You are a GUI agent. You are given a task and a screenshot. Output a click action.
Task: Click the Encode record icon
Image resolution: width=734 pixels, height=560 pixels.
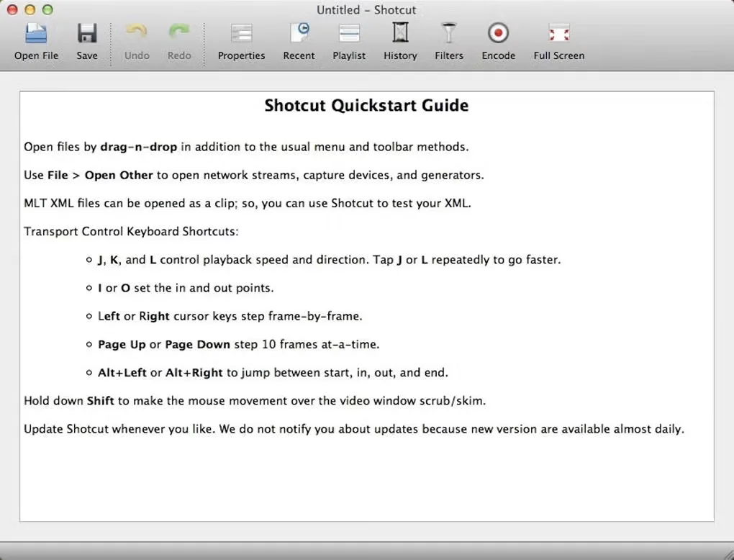[498, 33]
